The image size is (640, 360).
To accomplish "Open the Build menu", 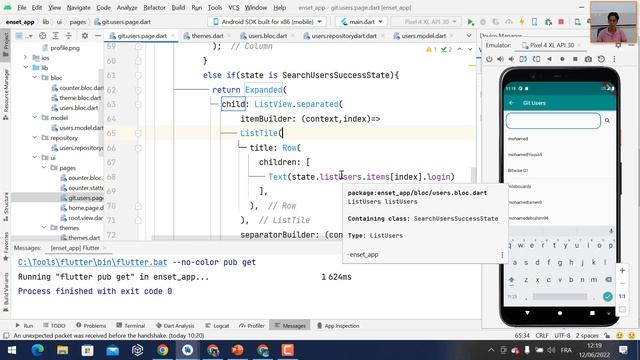I will (178, 7).
